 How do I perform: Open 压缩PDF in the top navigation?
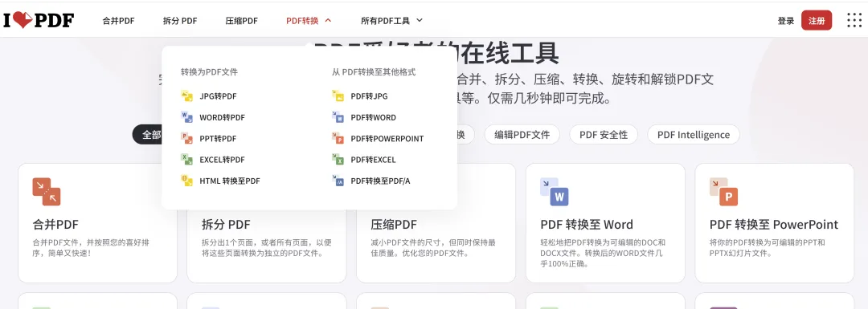pyautogui.click(x=241, y=21)
